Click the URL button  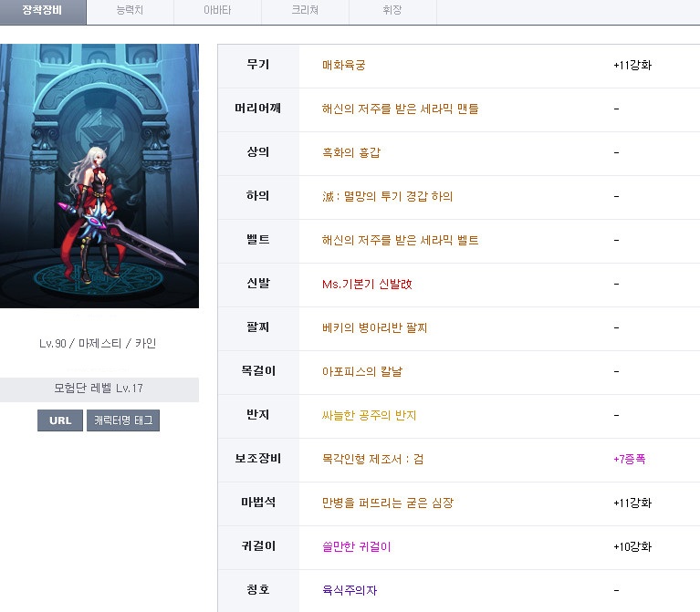(x=60, y=420)
